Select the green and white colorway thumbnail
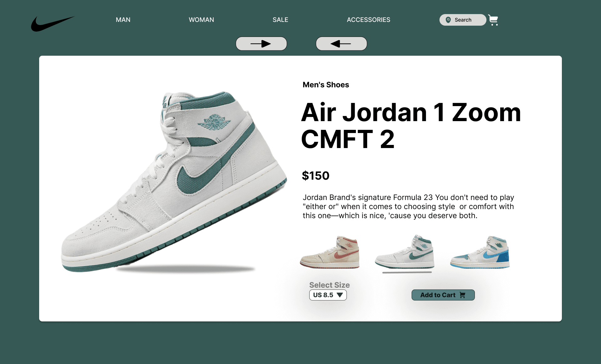 pyautogui.click(x=405, y=252)
